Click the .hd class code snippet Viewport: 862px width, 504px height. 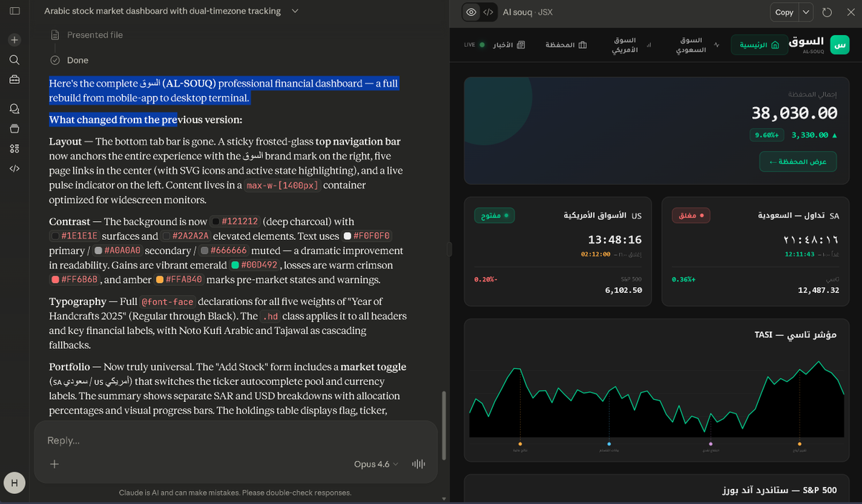point(269,316)
